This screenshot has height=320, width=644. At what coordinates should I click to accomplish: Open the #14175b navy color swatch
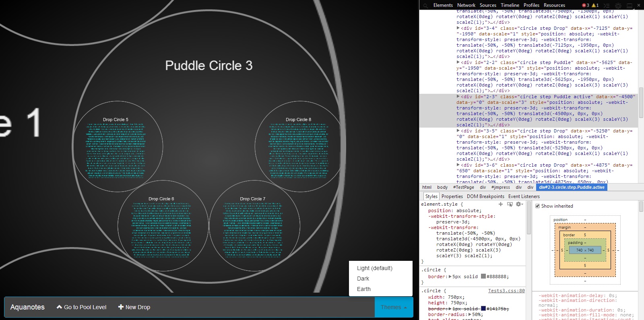click(x=483, y=309)
